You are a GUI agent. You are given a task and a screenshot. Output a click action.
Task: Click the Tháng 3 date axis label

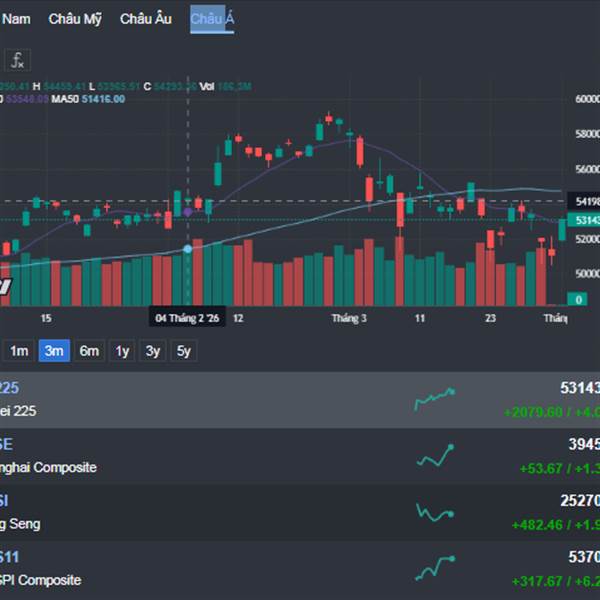tap(349, 318)
